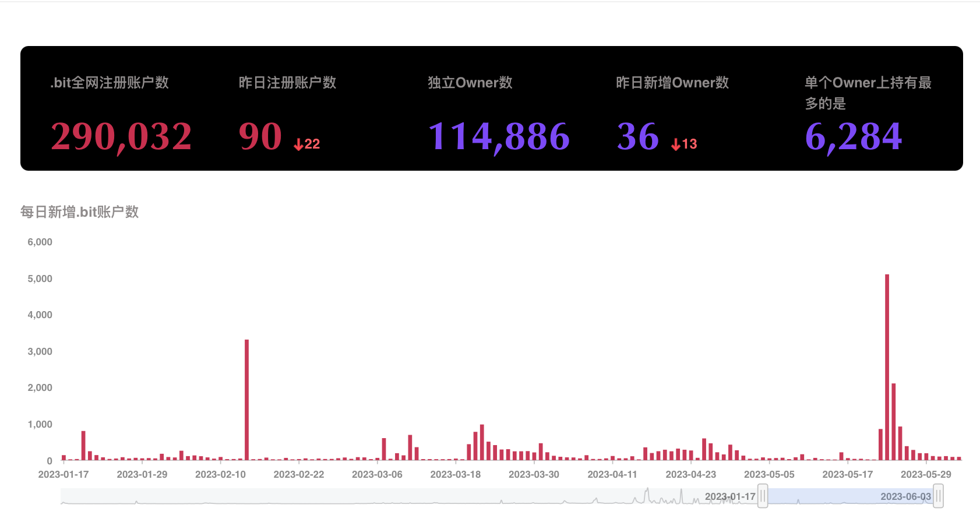The height and width of the screenshot is (522, 980).
Task: Click the highlighted blue range in the zoom slider
Action: [851, 496]
